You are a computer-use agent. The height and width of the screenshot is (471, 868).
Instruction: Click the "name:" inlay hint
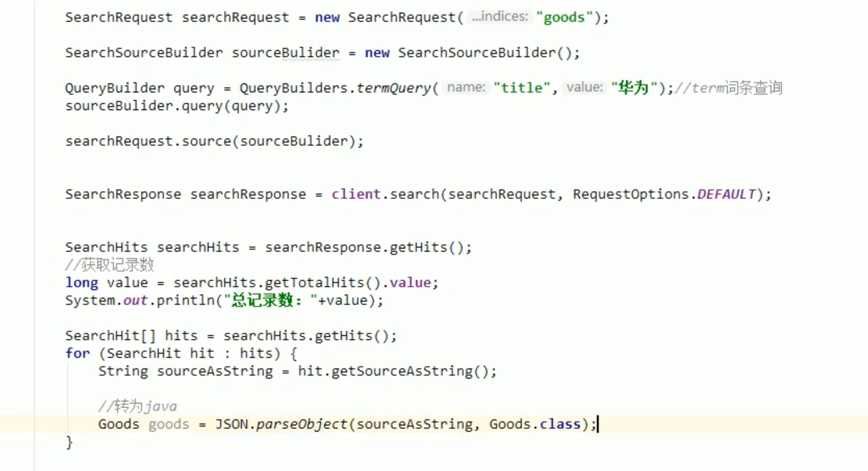tap(466, 87)
